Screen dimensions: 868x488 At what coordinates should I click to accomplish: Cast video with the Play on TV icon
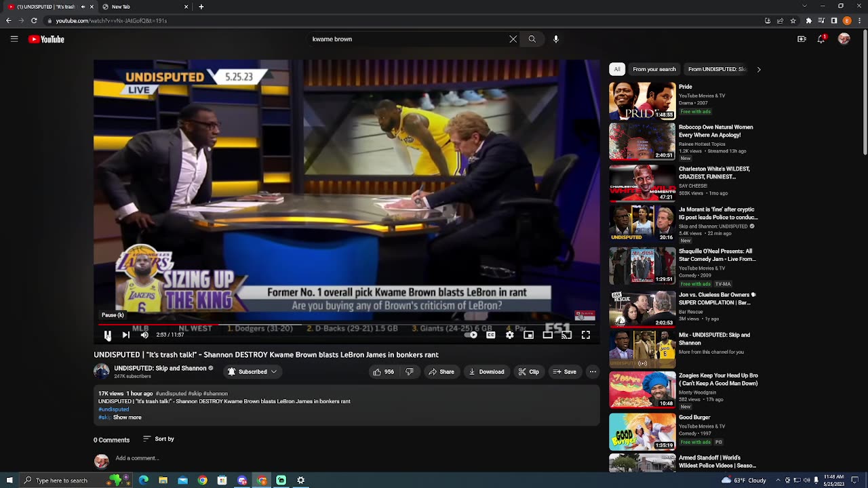pos(566,335)
